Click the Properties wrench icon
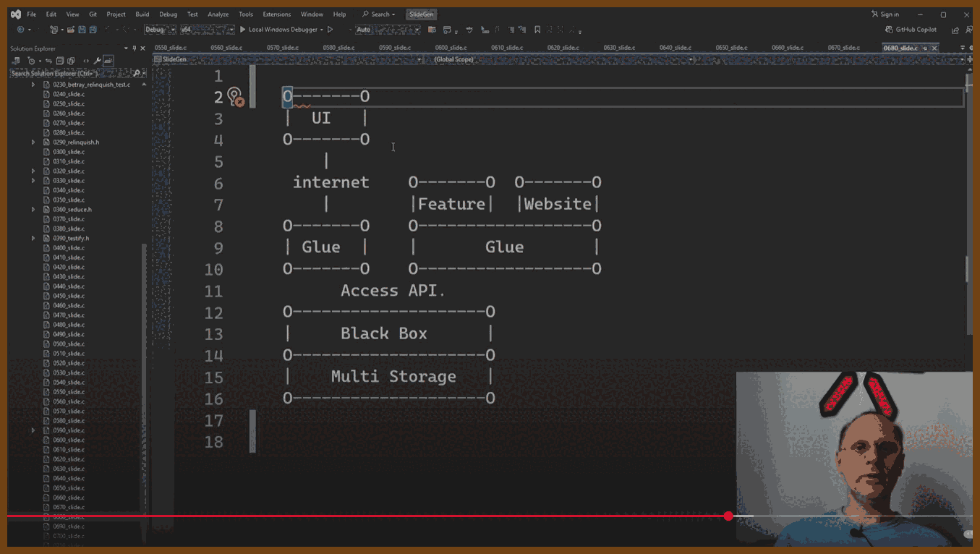980x554 pixels. [x=98, y=61]
